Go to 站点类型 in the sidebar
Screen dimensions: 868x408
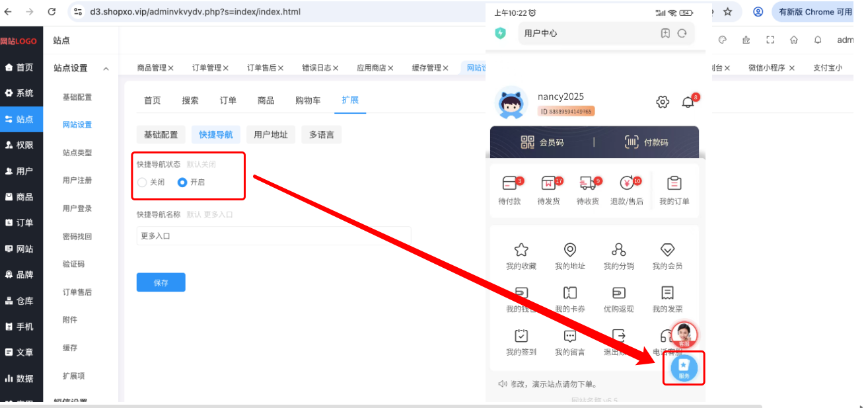click(77, 153)
